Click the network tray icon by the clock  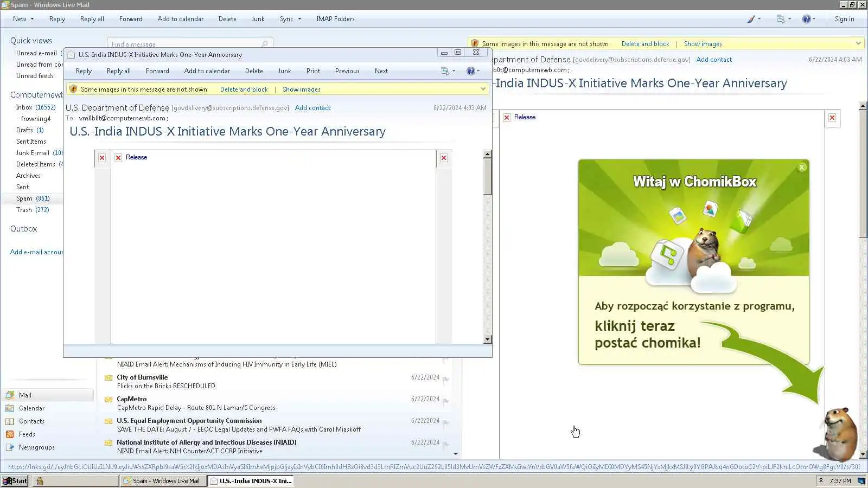pos(861,481)
